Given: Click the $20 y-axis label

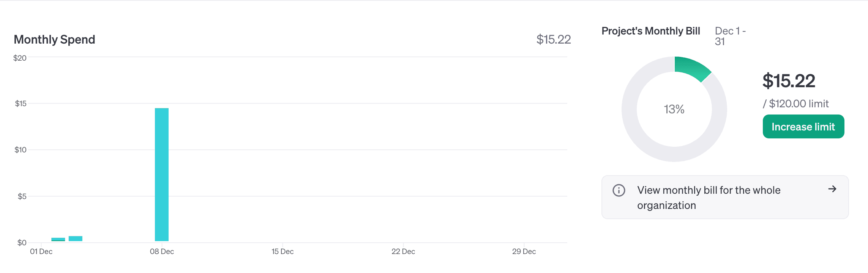Looking at the screenshot, I should pyautogui.click(x=20, y=58).
